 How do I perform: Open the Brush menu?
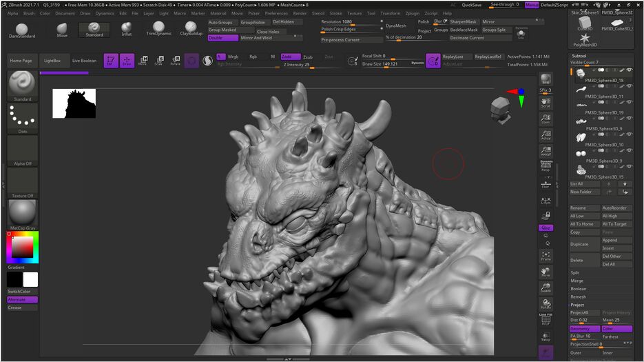(29, 13)
